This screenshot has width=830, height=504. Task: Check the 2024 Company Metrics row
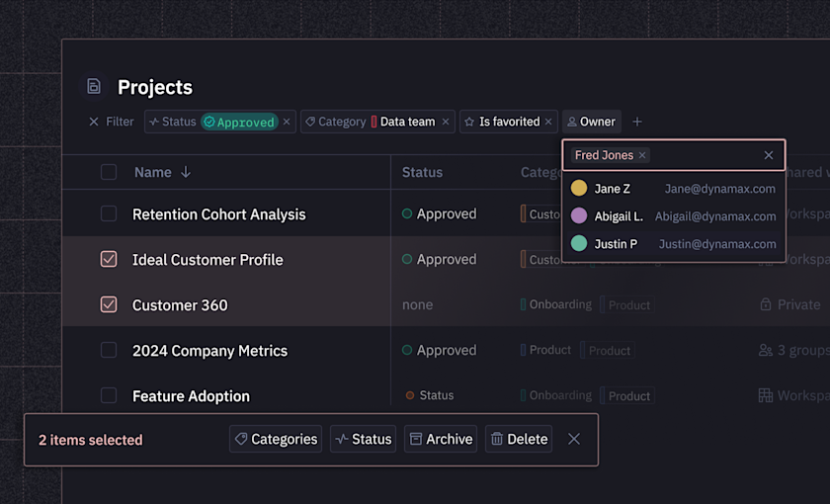tap(109, 350)
